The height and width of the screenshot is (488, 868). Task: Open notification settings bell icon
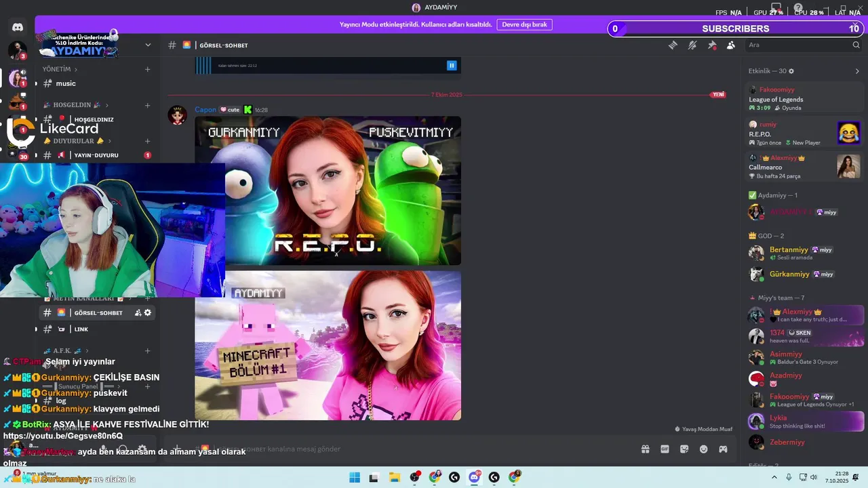(692, 45)
